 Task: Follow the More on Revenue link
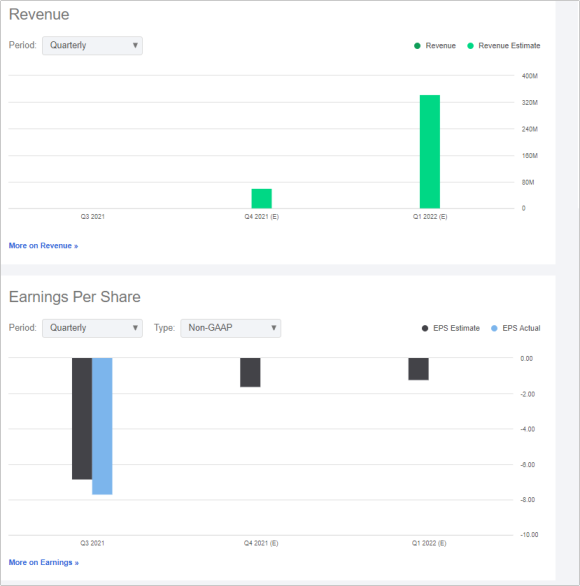pyautogui.click(x=43, y=246)
